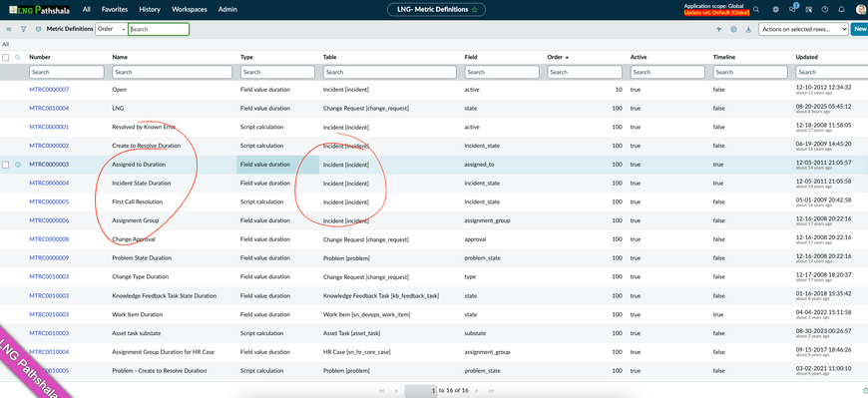Click the 'Work Item Duration' name cell
The height and width of the screenshot is (398, 868).
(x=138, y=314)
